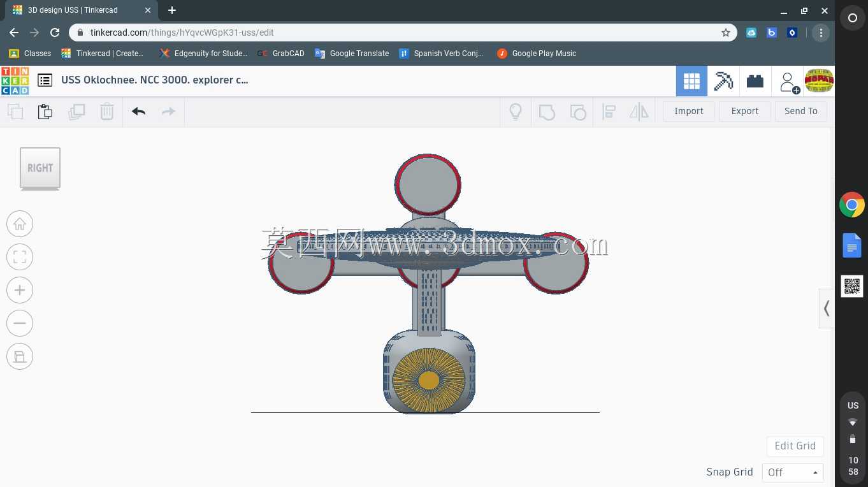Open the Snap Grid dropdown
Viewport: 868px width, 487px height.
pyautogui.click(x=793, y=472)
